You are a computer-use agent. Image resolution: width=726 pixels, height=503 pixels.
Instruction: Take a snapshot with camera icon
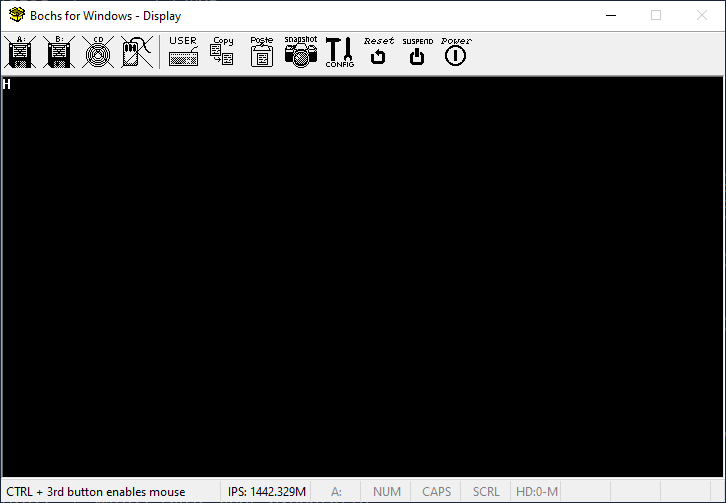300,52
